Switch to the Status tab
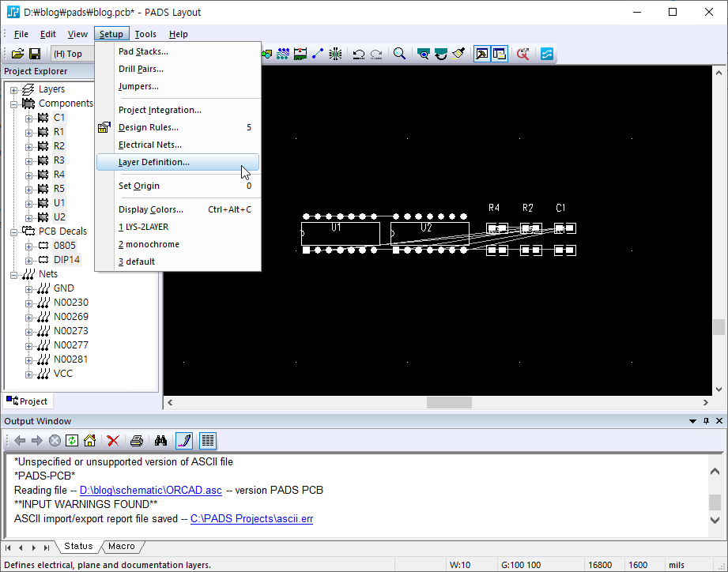Screen dimensions: 728x572 [x=78, y=547]
